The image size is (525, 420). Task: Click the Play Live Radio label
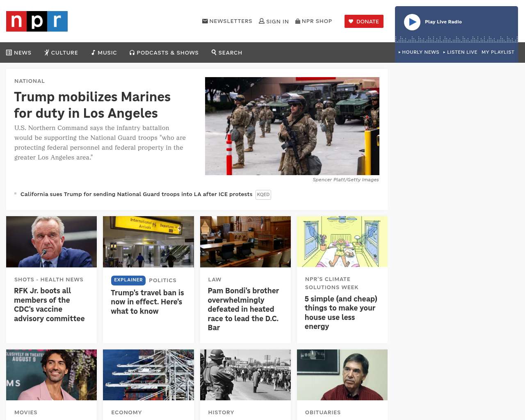(443, 22)
